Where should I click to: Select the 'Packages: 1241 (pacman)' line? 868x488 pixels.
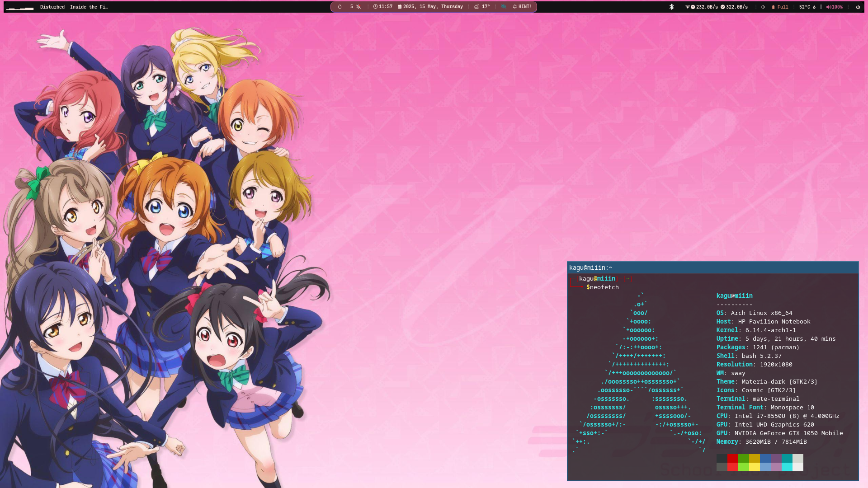click(758, 347)
